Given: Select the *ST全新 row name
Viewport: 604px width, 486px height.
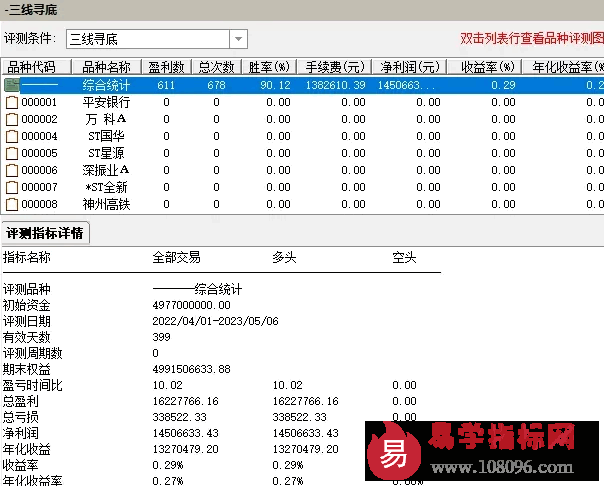Looking at the screenshot, I should click(x=106, y=187).
